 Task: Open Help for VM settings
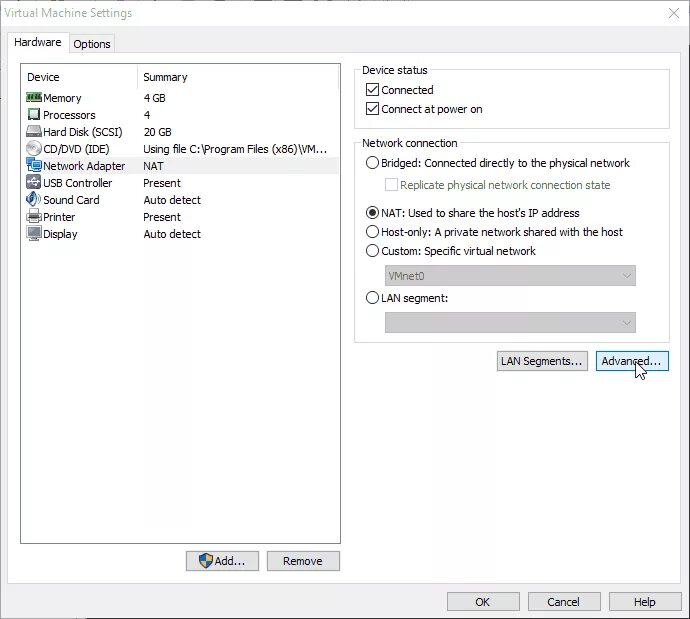pos(645,601)
